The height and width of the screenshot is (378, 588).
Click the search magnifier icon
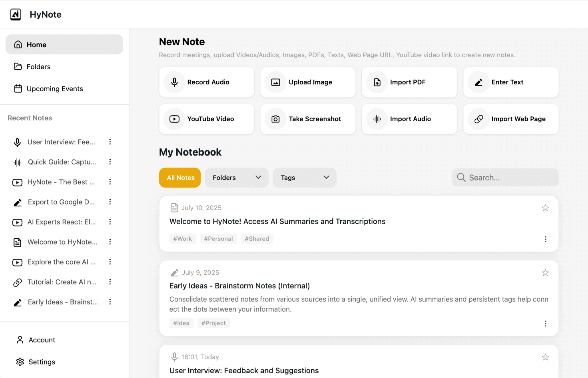[461, 177]
